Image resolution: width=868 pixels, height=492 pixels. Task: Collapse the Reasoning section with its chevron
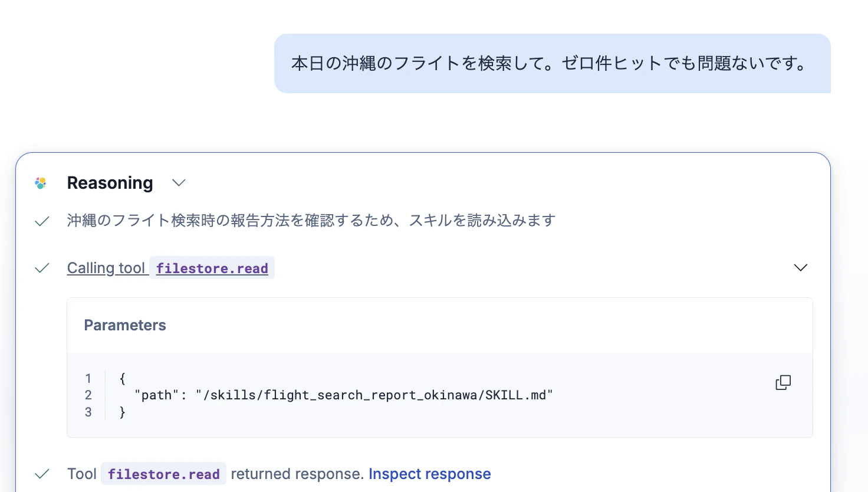tap(179, 183)
